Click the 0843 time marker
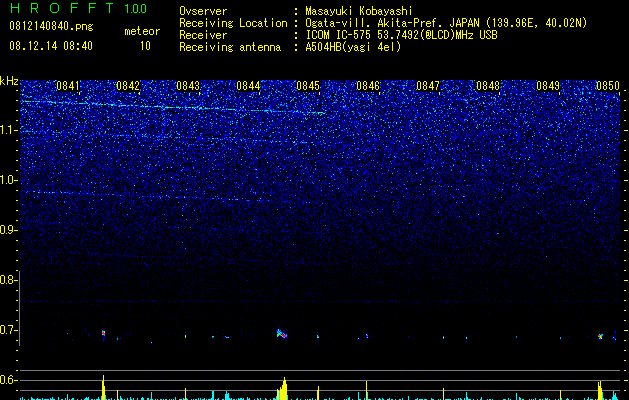This screenshot has width=629, height=400. tap(188, 86)
